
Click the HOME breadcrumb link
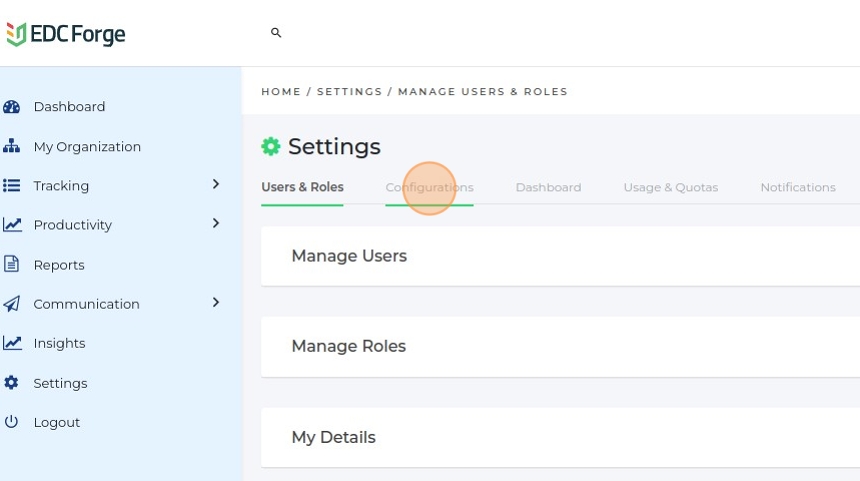coord(281,91)
